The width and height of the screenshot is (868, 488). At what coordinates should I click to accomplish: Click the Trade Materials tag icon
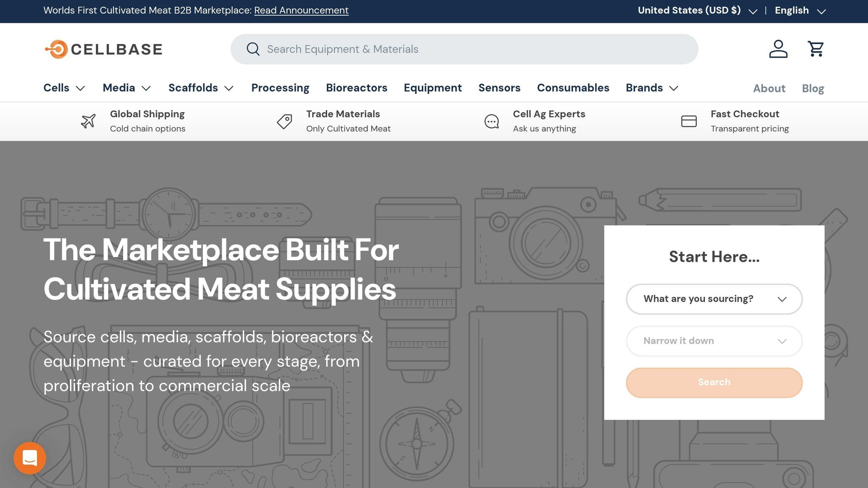click(284, 122)
